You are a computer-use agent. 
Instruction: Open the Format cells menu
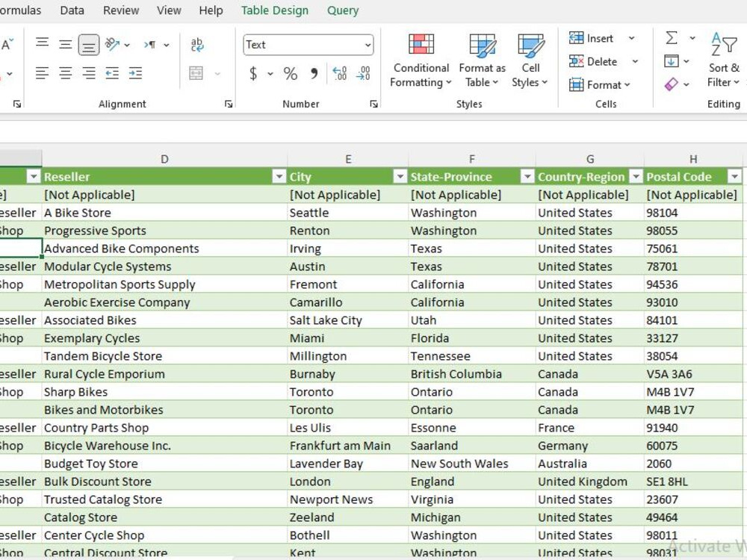[600, 85]
